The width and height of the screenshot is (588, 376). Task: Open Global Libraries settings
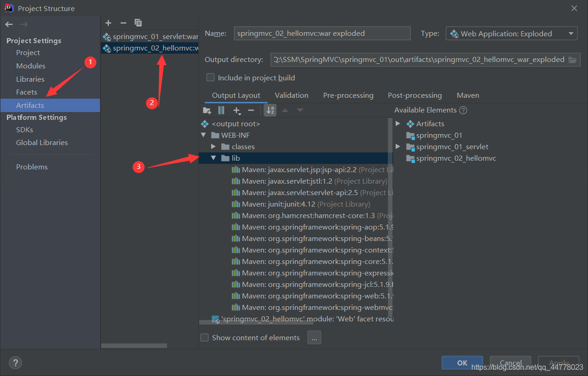(x=42, y=143)
